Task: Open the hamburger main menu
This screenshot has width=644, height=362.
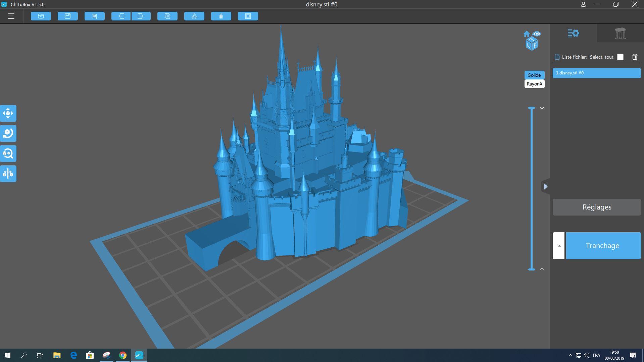Action: click(11, 16)
